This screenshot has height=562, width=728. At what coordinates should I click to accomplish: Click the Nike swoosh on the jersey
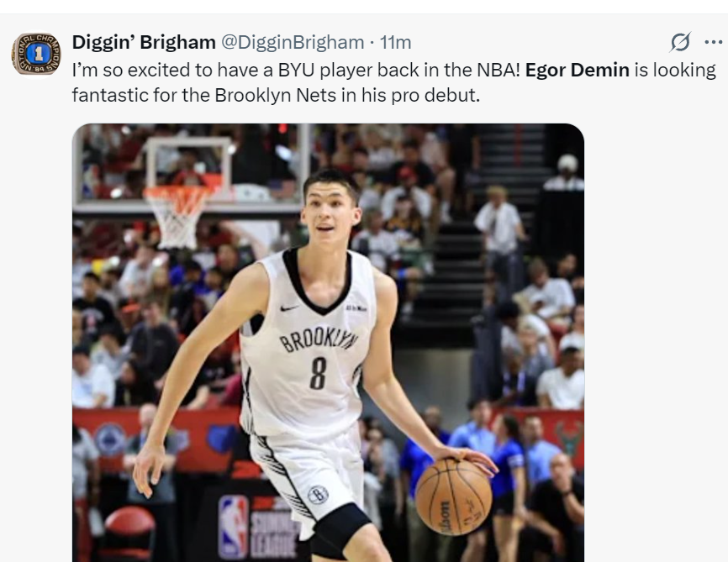click(289, 307)
